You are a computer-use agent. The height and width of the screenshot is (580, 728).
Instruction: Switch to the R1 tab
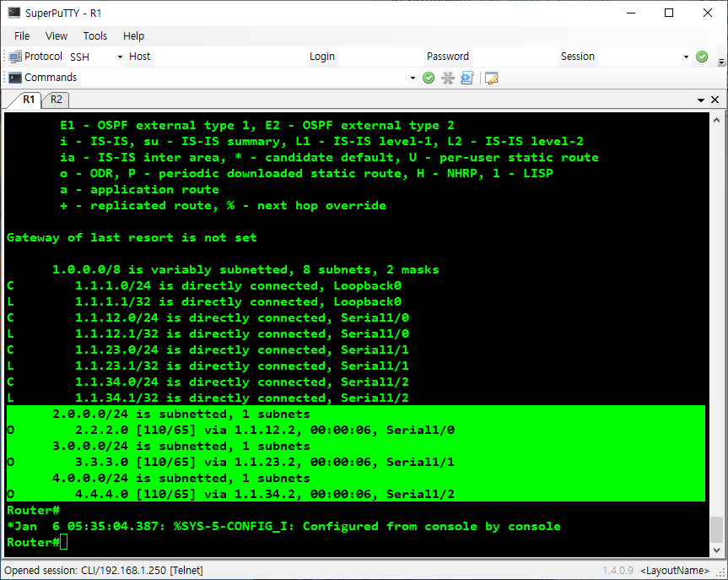point(29,99)
